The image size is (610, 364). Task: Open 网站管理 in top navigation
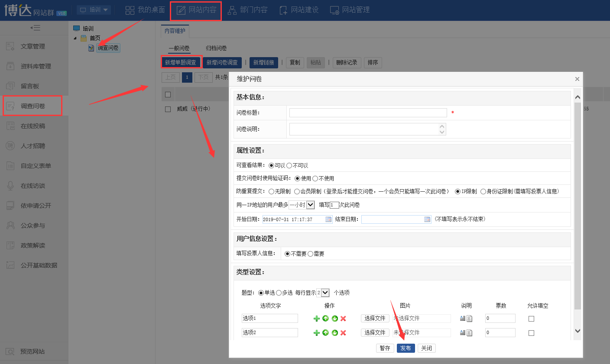pos(350,10)
